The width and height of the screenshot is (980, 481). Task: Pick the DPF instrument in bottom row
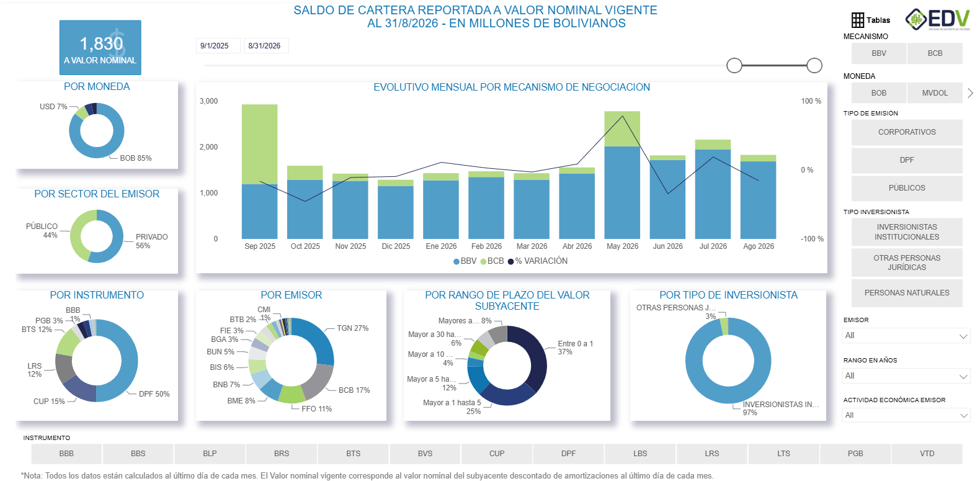point(569,454)
